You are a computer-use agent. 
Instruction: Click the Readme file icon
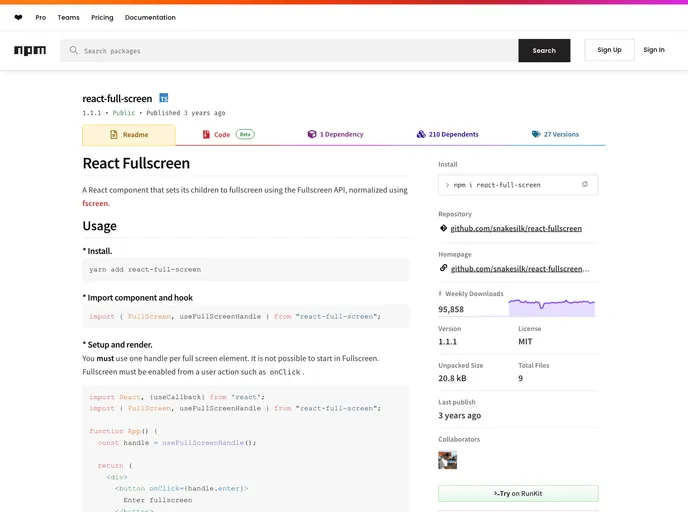tap(114, 134)
